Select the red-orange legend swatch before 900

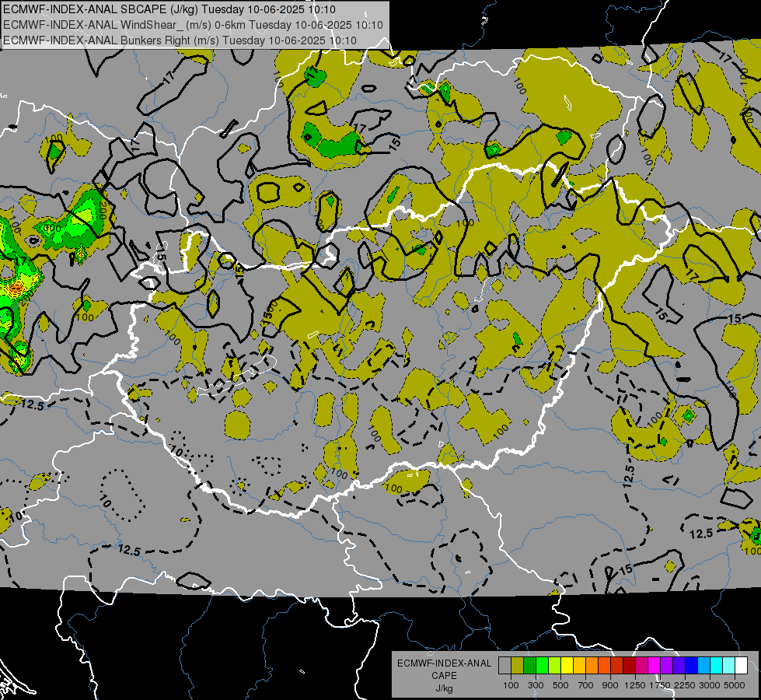point(604,665)
